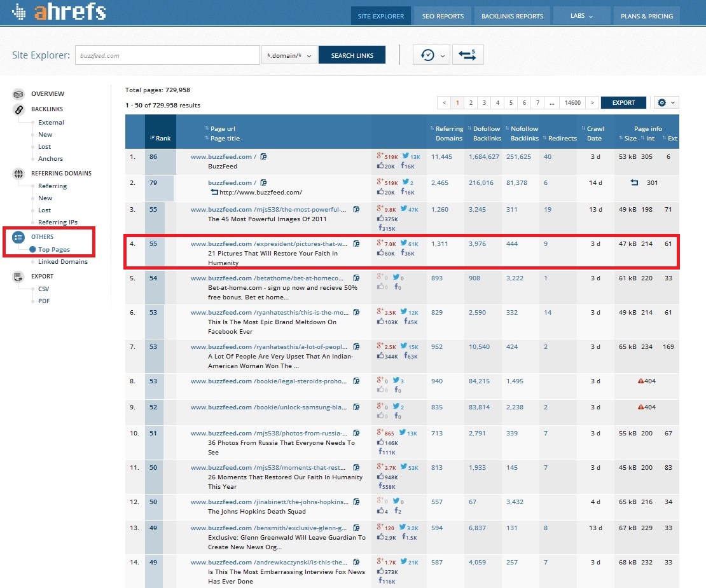Click external link icon for pictures-that-w URL
Screen dimensions: 706x588
pyautogui.click(x=356, y=244)
